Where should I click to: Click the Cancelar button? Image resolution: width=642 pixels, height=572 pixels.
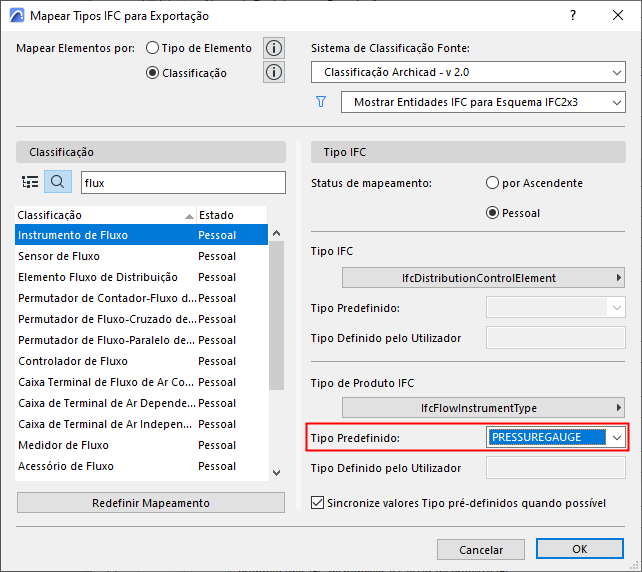click(481, 549)
